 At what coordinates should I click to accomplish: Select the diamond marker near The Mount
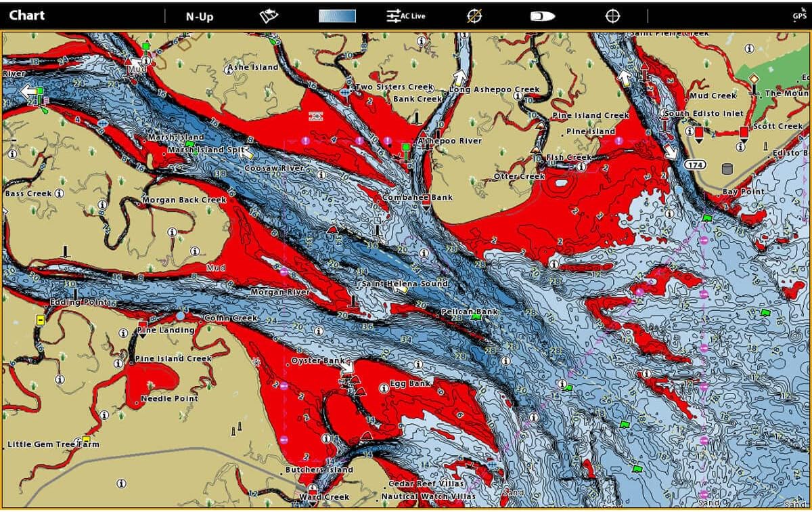[x=754, y=79]
